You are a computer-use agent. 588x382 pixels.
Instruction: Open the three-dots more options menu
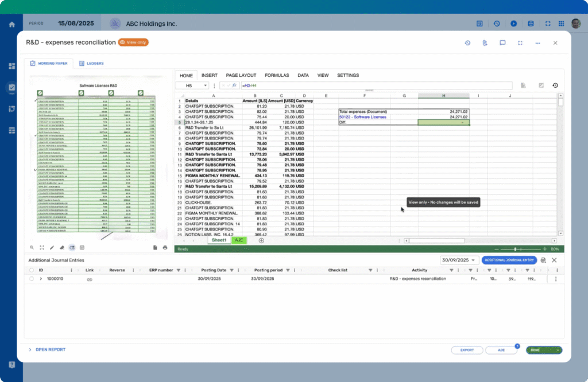click(x=537, y=43)
